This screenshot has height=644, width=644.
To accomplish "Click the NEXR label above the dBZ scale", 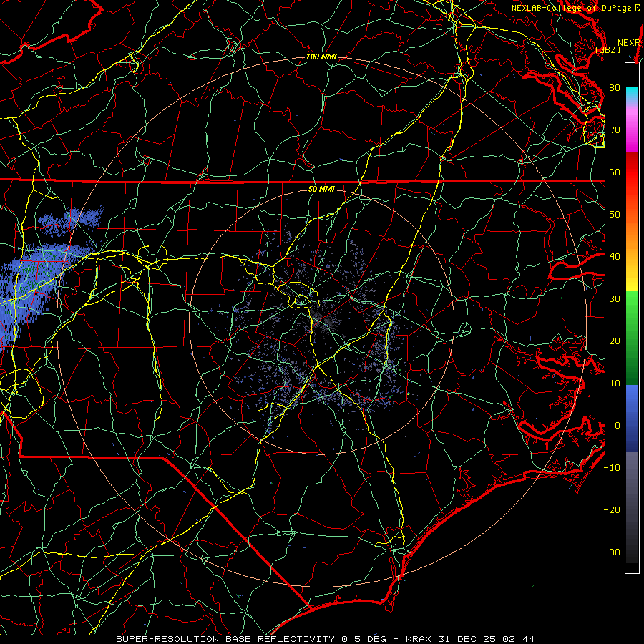I will (629, 43).
